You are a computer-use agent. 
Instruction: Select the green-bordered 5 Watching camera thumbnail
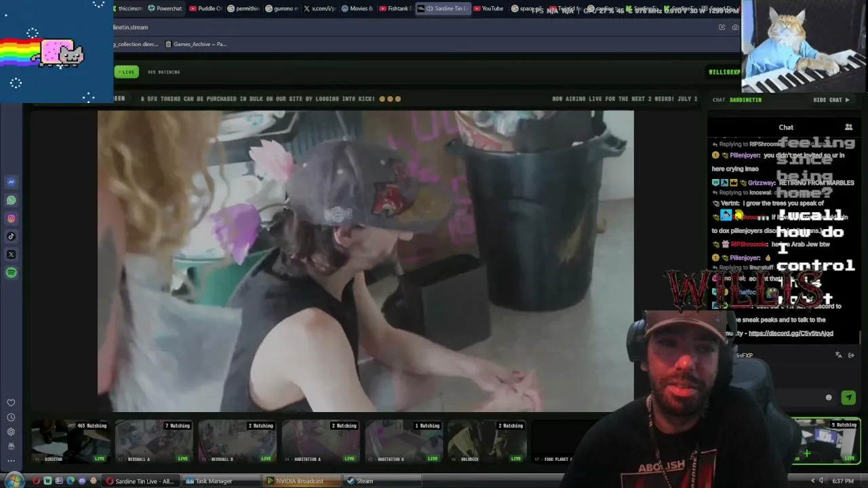pos(828,441)
